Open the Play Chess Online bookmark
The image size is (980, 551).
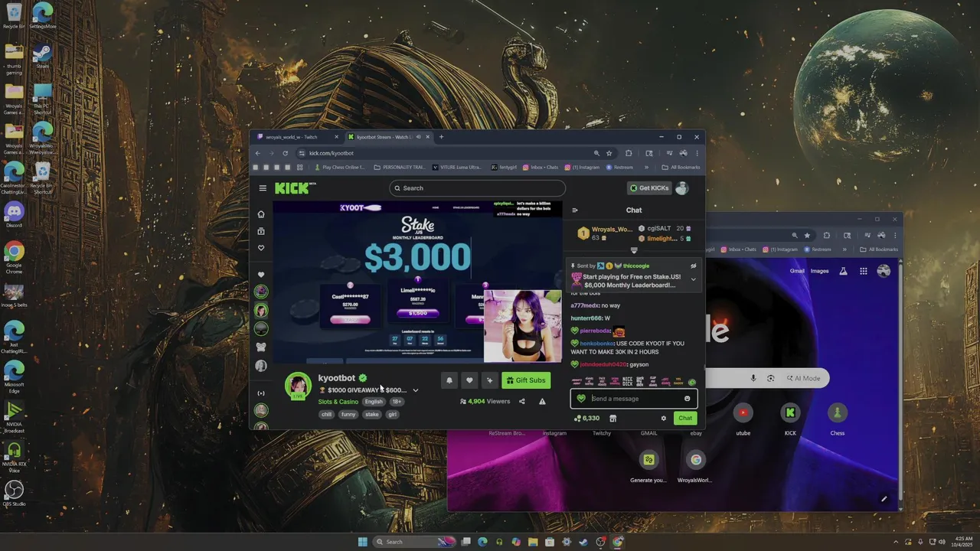pyautogui.click(x=339, y=167)
